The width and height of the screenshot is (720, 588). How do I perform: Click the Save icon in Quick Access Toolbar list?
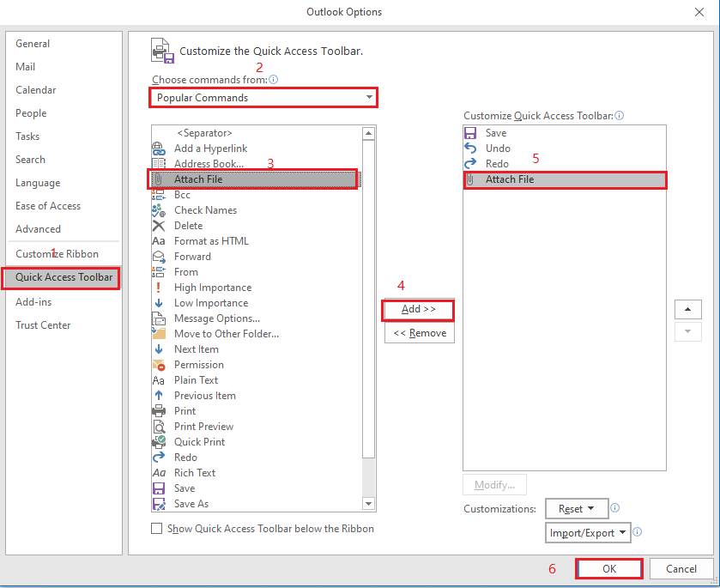pos(470,133)
